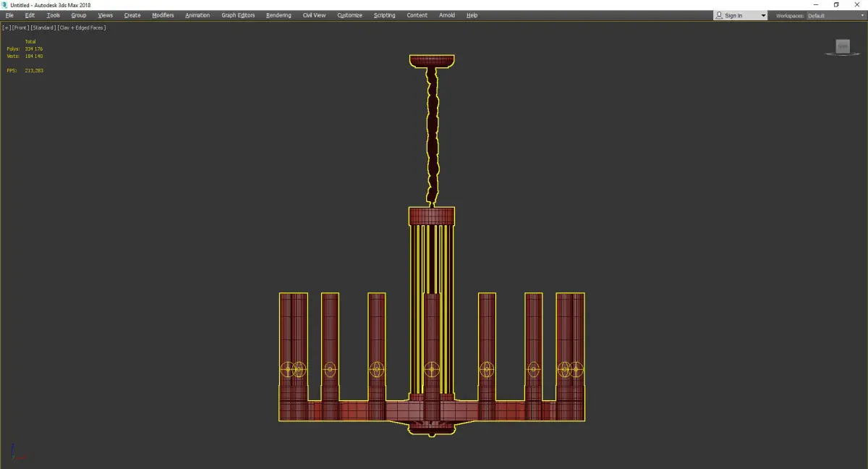This screenshot has height=469, width=868.
Task: Select the chandelier chain in the viewport
Action: pos(433,138)
